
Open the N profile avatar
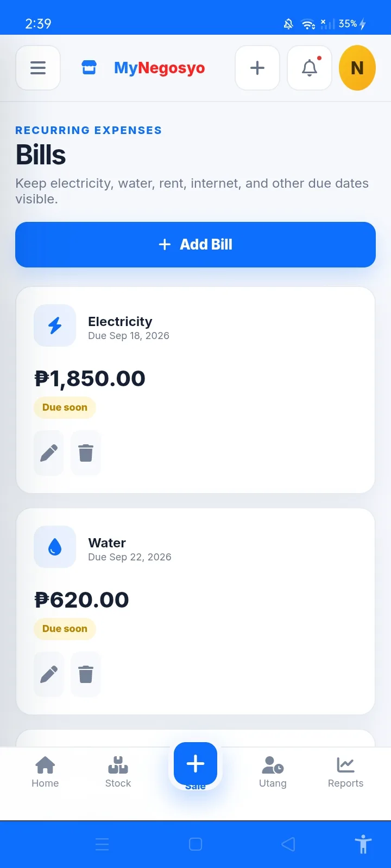pos(357,68)
